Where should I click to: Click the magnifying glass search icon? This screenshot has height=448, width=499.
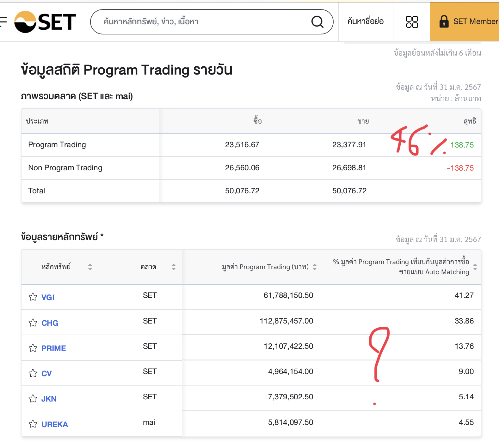tap(317, 22)
